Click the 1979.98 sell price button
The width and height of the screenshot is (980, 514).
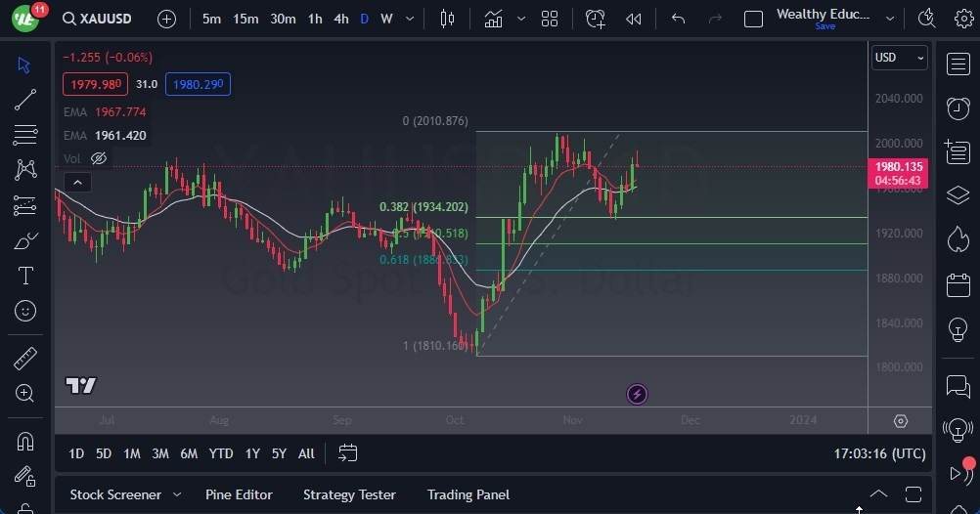tap(94, 84)
